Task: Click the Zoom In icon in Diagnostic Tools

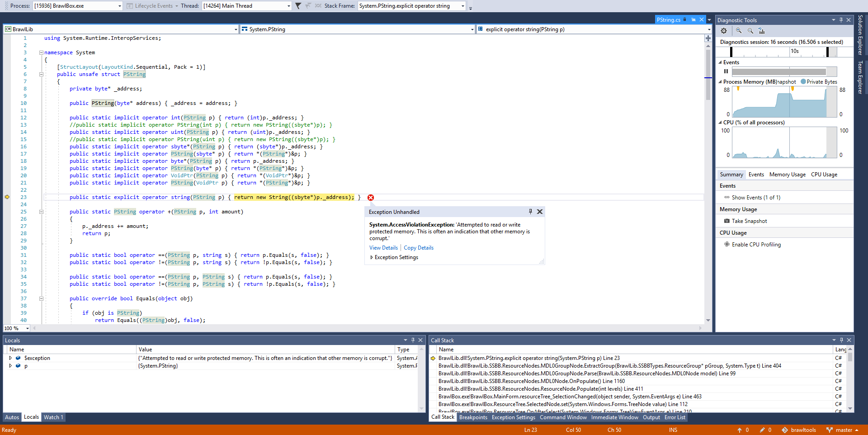Action: click(739, 31)
